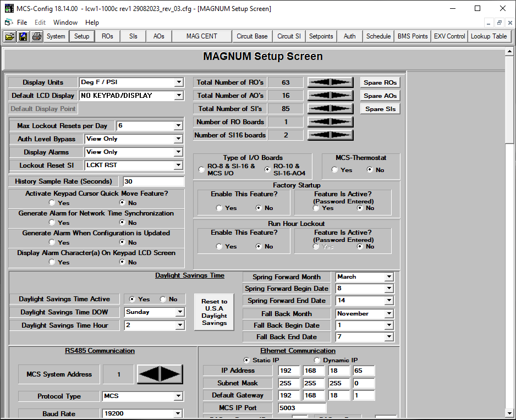The image size is (516, 420).
Task: Set Daylight Savings Time Active to No
Action: [x=163, y=300]
